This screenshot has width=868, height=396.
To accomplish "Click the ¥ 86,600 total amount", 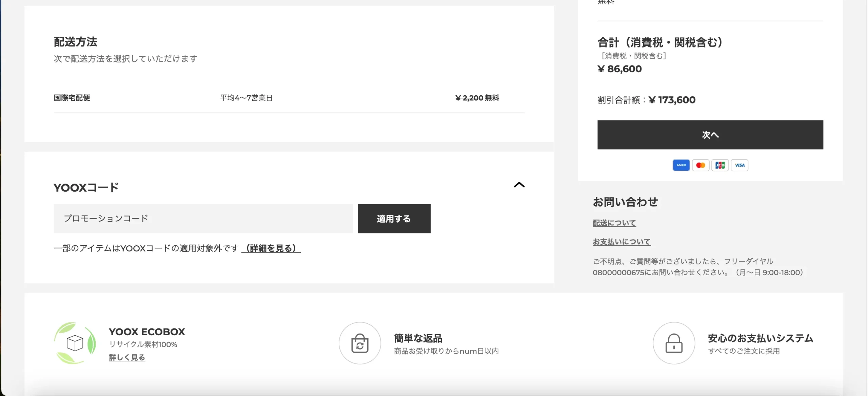I will click(619, 69).
